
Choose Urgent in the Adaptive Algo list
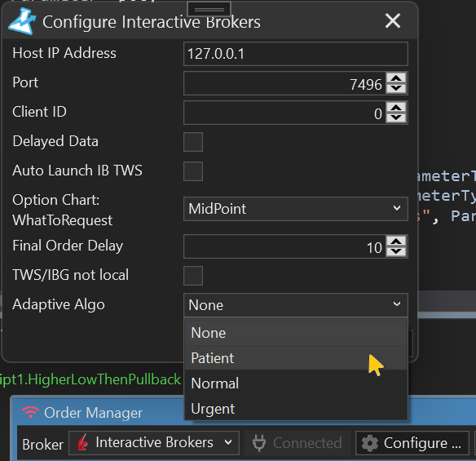(296, 409)
